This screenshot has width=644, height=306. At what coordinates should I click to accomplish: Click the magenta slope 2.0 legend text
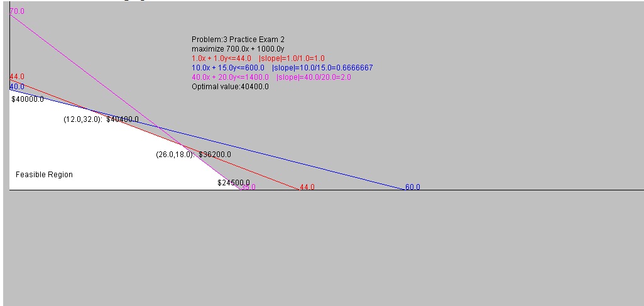point(314,77)
